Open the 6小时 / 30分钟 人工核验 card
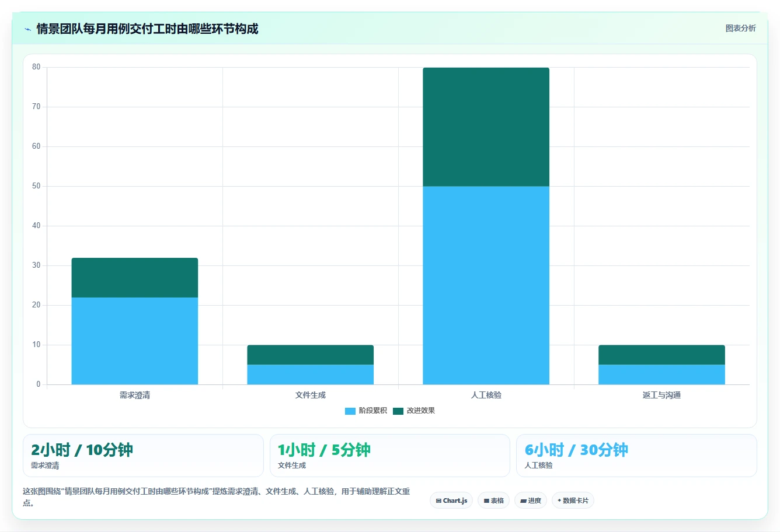 tap(636, 456)
